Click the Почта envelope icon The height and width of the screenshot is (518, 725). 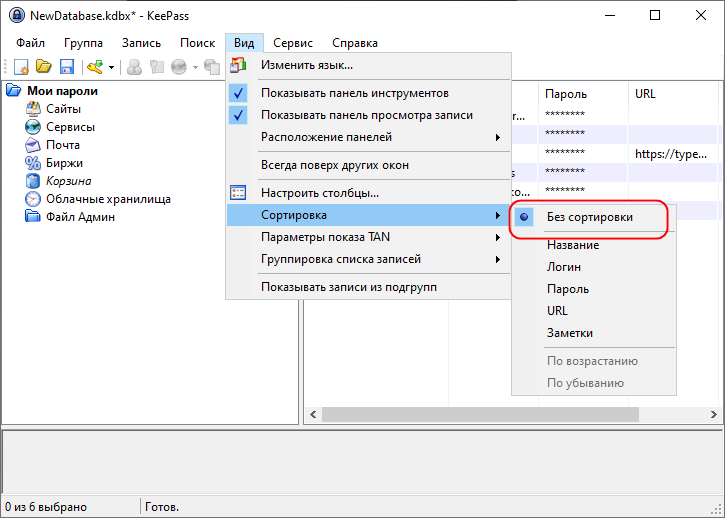pos(33,145)
